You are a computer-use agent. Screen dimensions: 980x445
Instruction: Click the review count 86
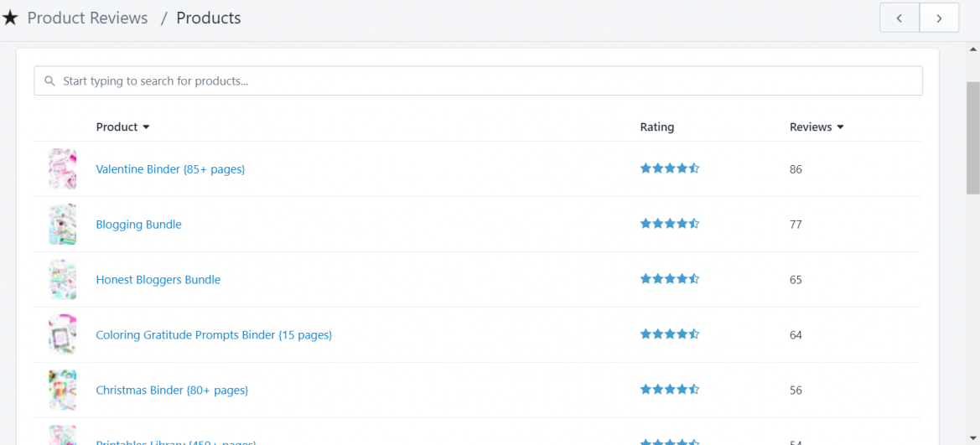point(796,169)
